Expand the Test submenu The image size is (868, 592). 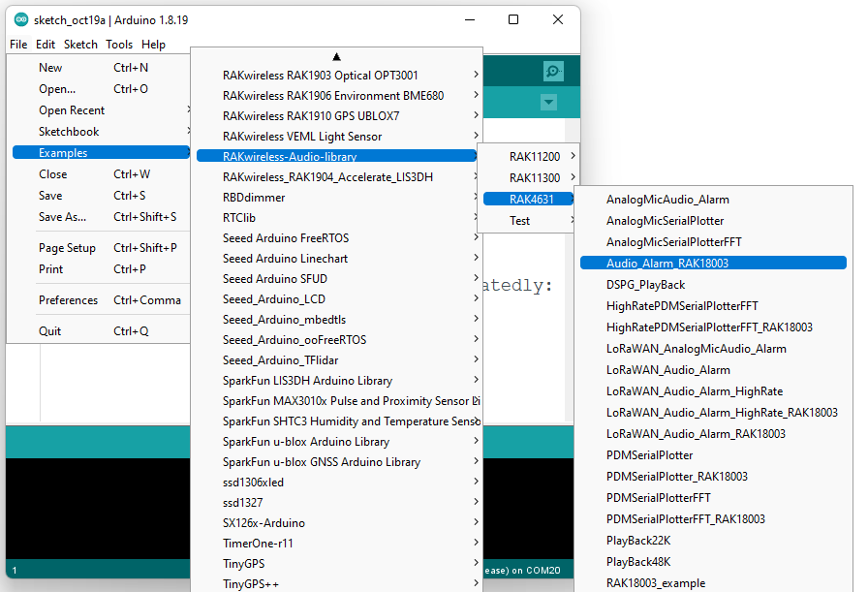pos(520,221)
